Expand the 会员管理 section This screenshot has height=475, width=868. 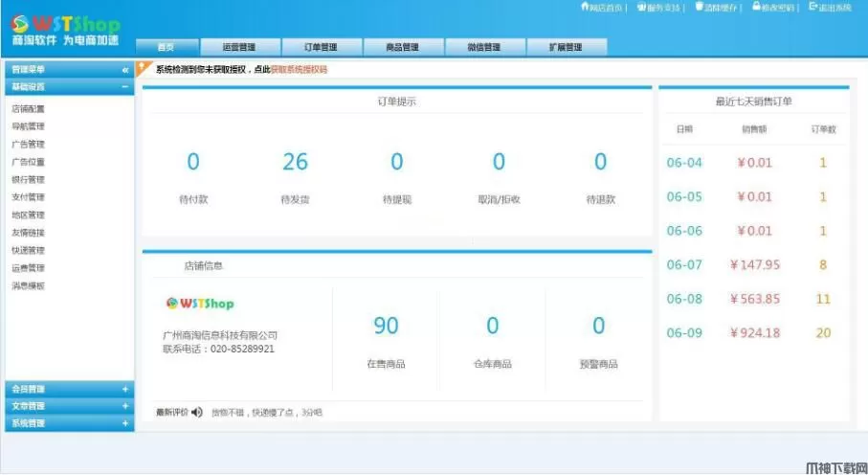click(124, 389)
